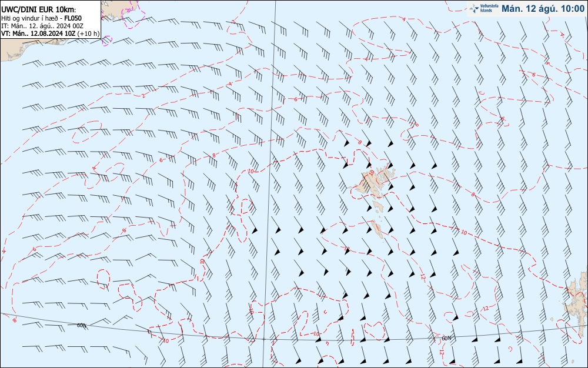Click the left '60N' latitude label
This screenshot has height=368, width=588.
81,325
